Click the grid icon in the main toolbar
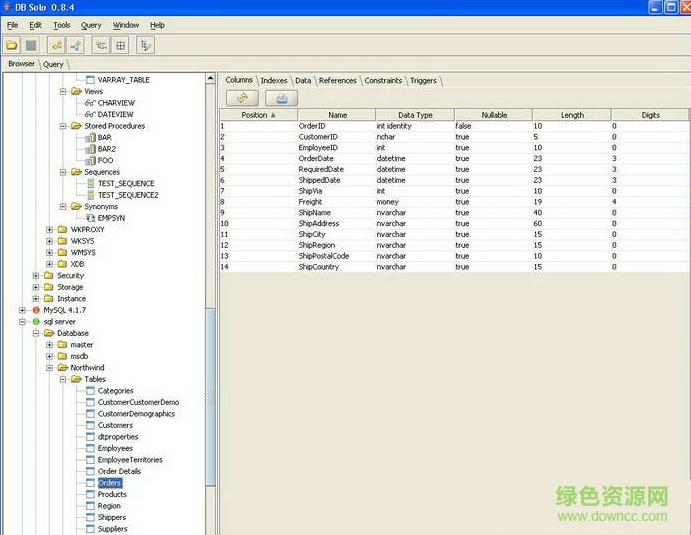The image size is (691, 535). point(121,45)
